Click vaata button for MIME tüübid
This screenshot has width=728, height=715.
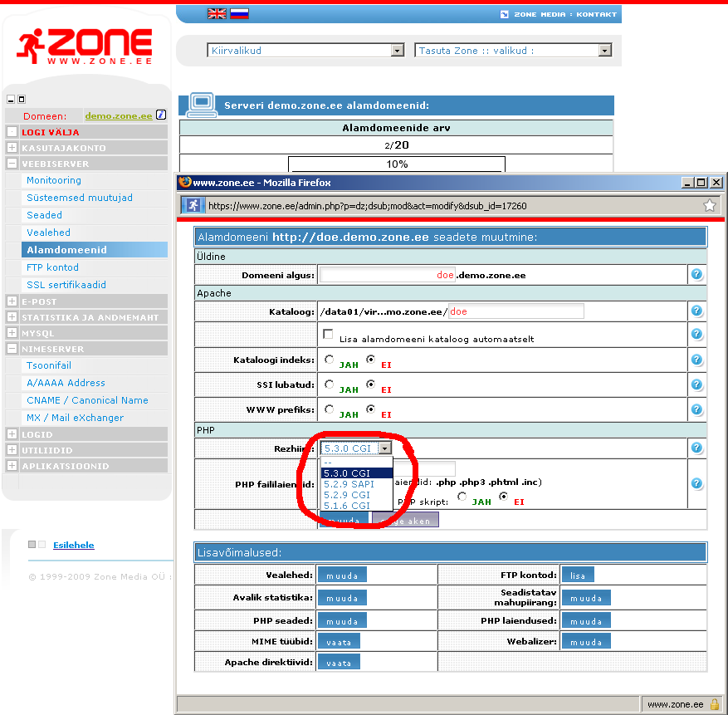(339, 642)
